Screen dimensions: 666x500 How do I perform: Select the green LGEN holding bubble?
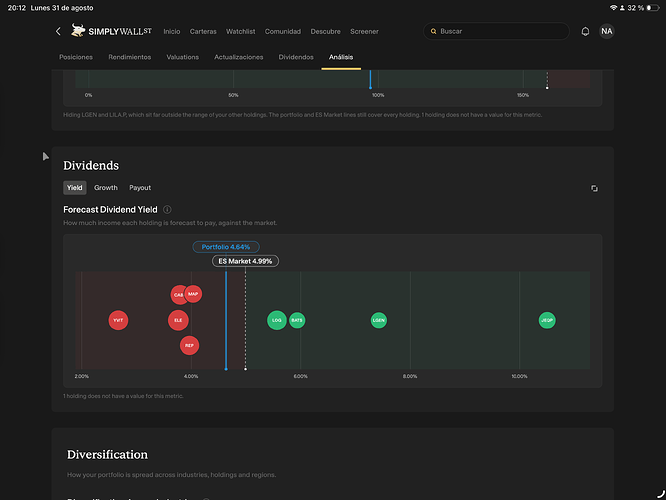pos(378,320)
